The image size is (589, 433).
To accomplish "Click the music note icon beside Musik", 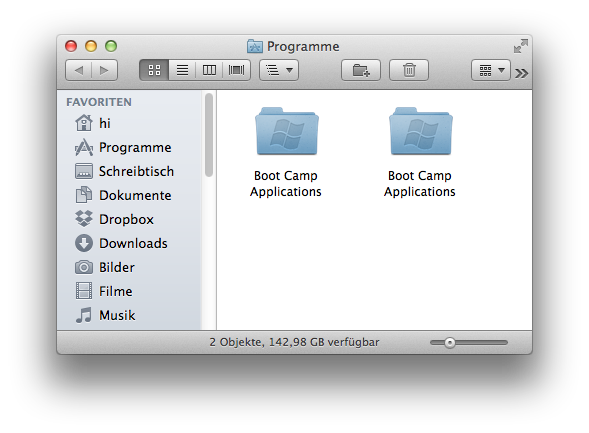I will 84,315.
